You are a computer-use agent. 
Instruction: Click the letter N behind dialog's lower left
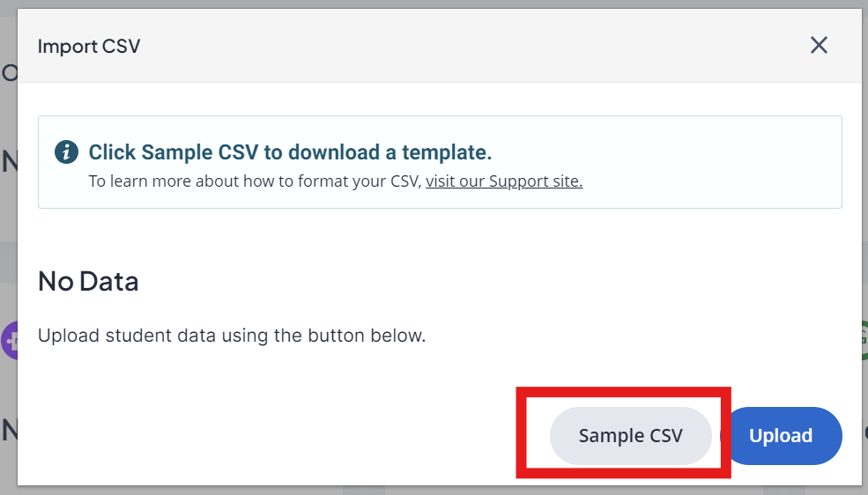(x=9, y=431)
